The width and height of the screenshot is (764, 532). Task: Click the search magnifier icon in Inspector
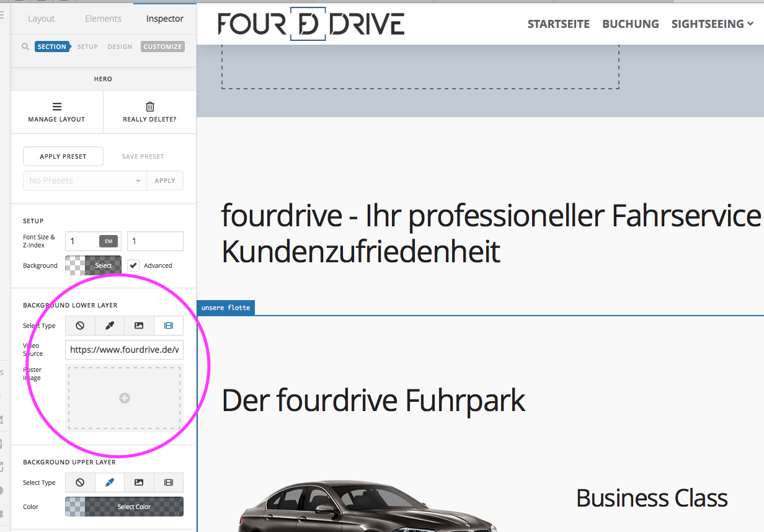[25, 47]
